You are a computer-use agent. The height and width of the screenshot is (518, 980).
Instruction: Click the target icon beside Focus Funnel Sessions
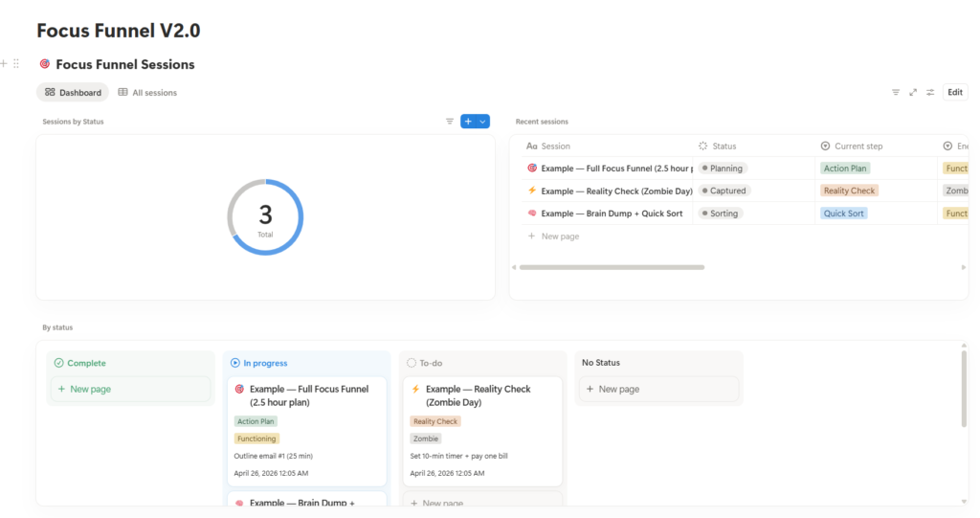(x=44, y=64)
